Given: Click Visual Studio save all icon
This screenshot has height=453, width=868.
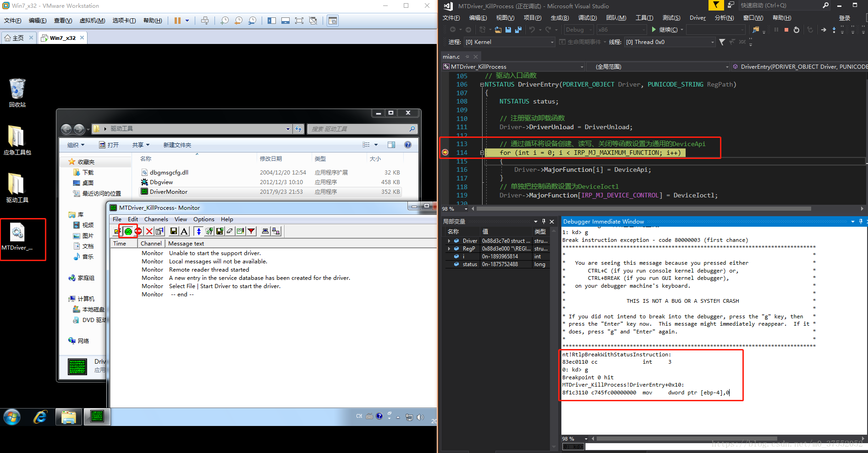Looking at the screenshot, I should coord(518,30).
